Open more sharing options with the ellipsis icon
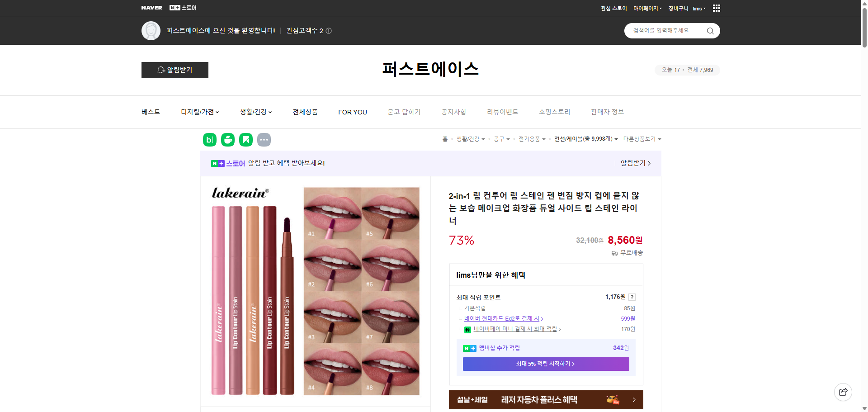Viewport: 868px width, 412px height. [x=264, y=140]
